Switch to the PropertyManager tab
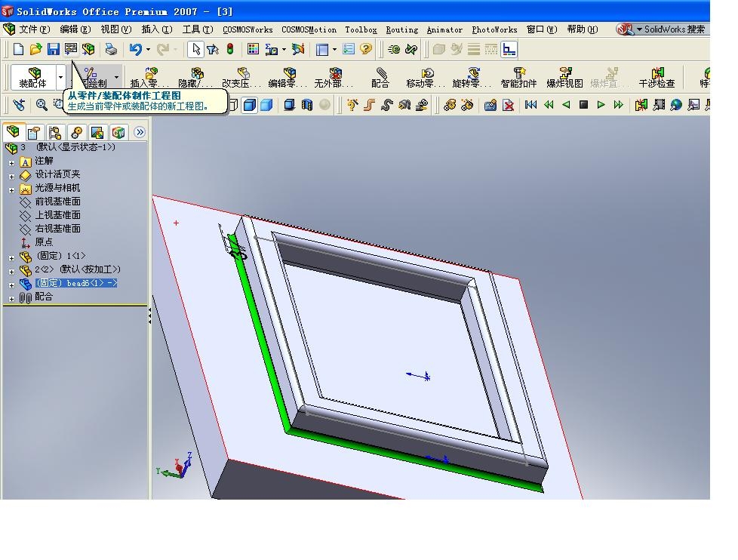The width and height of the screenshot is (738, 560). click(33, 132)
